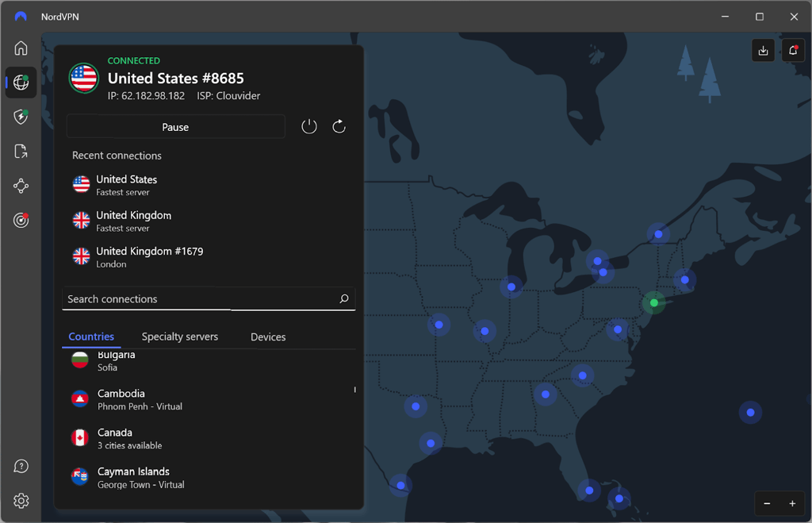Click the Search connections field
The height and width of the screenshot is (523, 812).
tap(209, 299)
